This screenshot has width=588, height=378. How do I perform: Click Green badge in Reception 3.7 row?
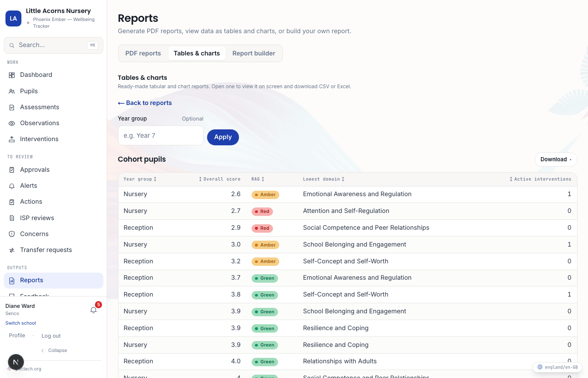265,278
